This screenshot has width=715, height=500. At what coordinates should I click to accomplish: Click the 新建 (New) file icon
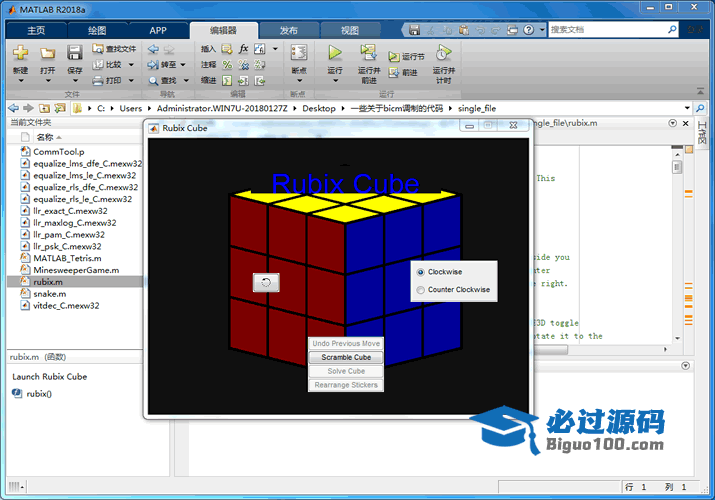[x=20, y=52]
